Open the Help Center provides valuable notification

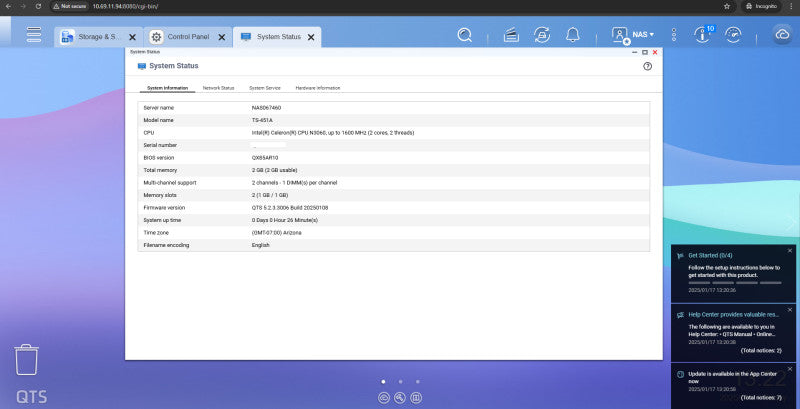pyautogui.click(x=734, y=315)
